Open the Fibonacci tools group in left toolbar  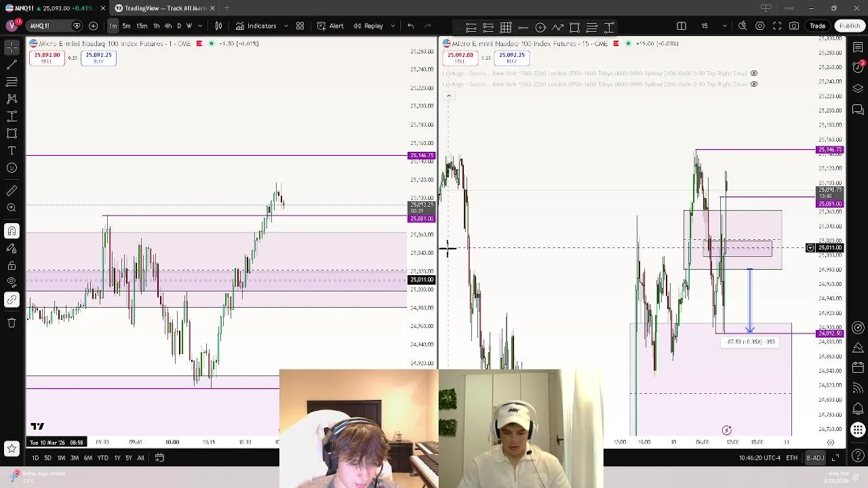[x=12, y=82]
